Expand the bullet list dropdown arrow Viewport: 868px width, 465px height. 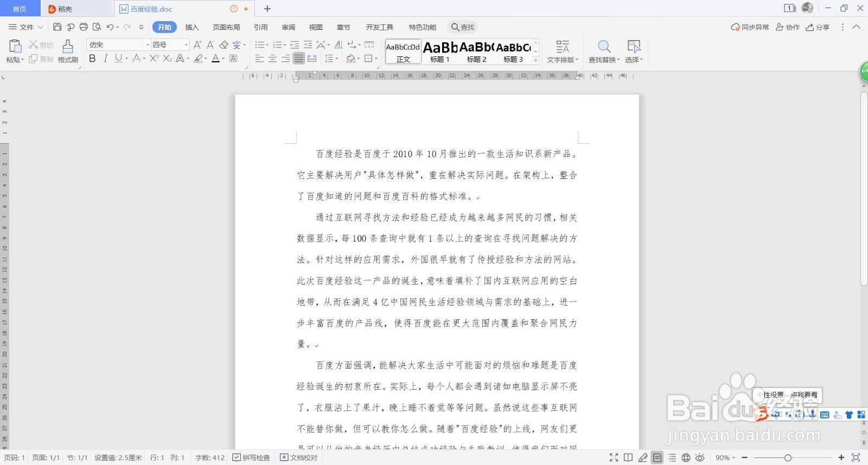[267, 45]
